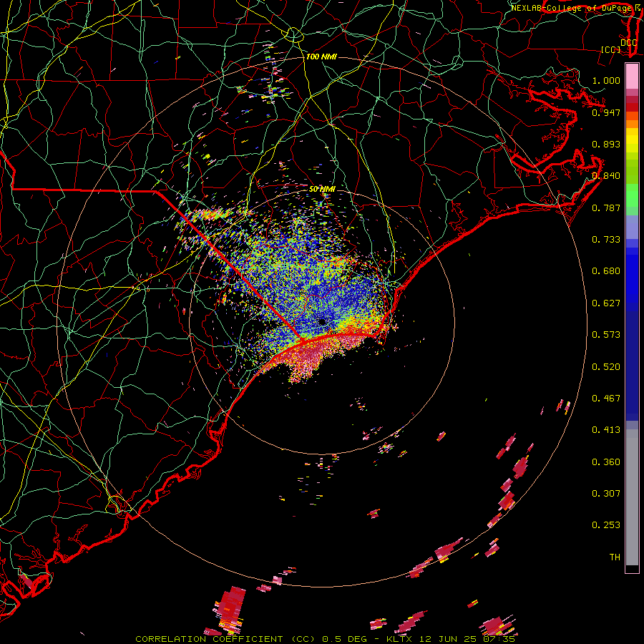This screenshot has width=644, height=644.
Task: Click the 50 NMI range ring label
Action: [x=322, y=189]
